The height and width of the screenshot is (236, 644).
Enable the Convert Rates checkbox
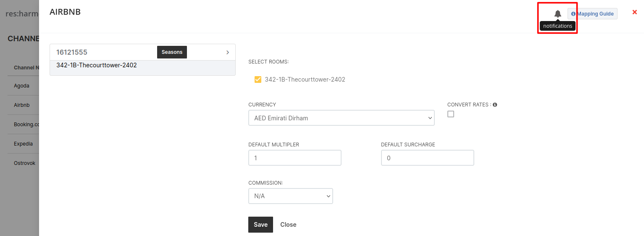[x=451, y=114]
